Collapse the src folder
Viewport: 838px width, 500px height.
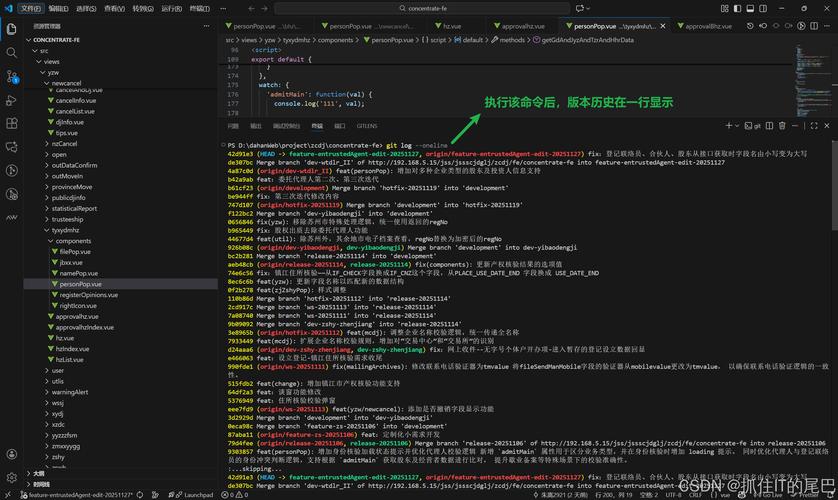[x=44, y=51]
